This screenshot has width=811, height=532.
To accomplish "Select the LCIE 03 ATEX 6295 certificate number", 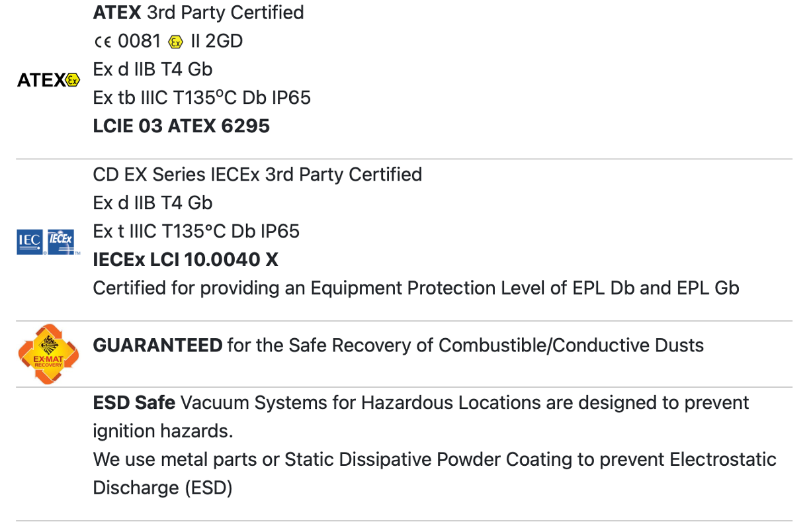I will point(181,126).
